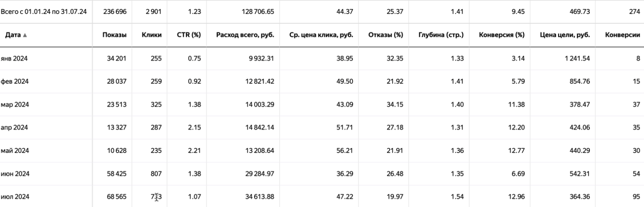Sort table by Показы column header
644x207 pixels.
pyautogui.click(x=114, y=35)
